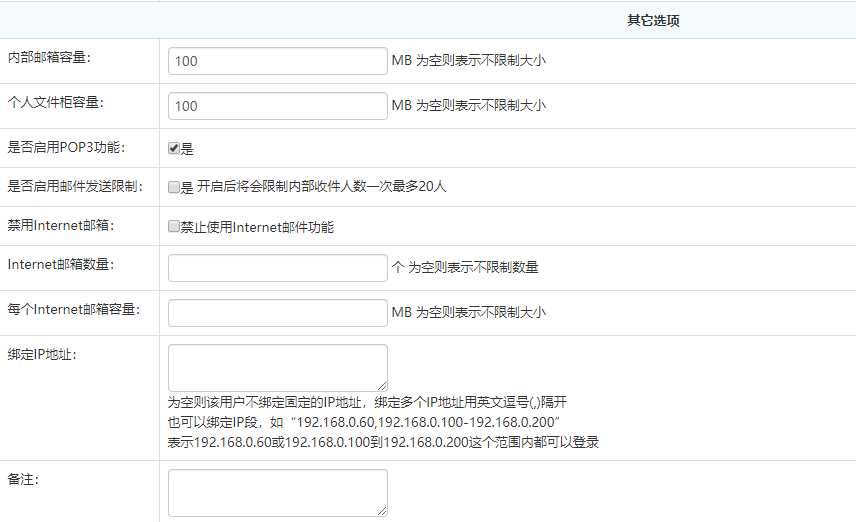Click the 禁止使用Internet邮件功能 label text

(257, 227)
